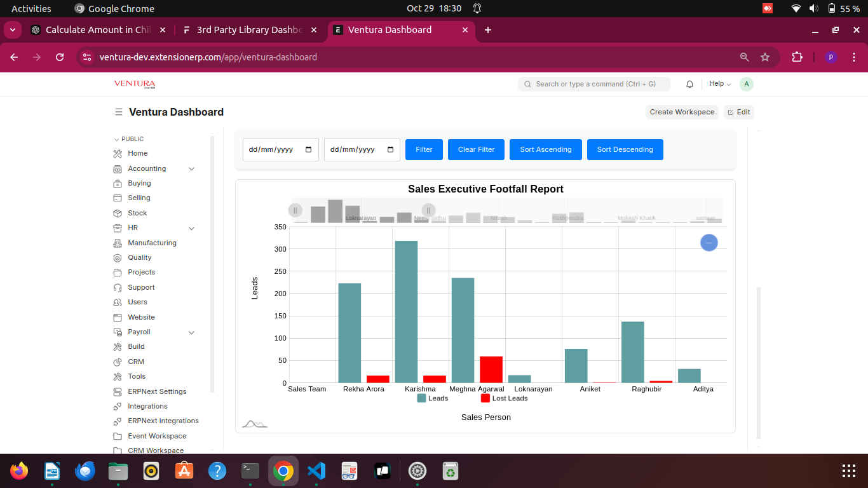Click the Sort Ascending button

tap(546, 149)
